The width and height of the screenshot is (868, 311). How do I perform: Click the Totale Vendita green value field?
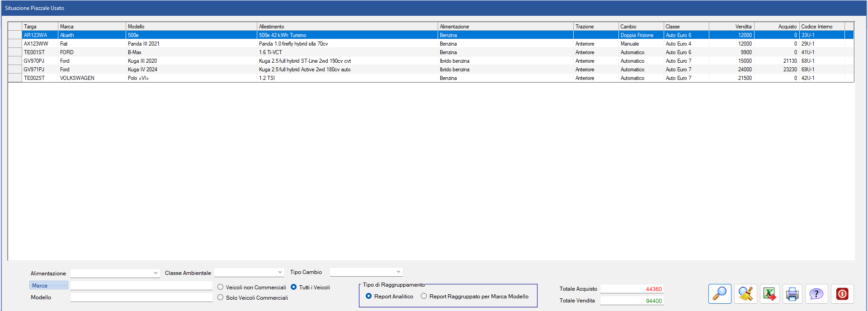(x=632, y=301)
